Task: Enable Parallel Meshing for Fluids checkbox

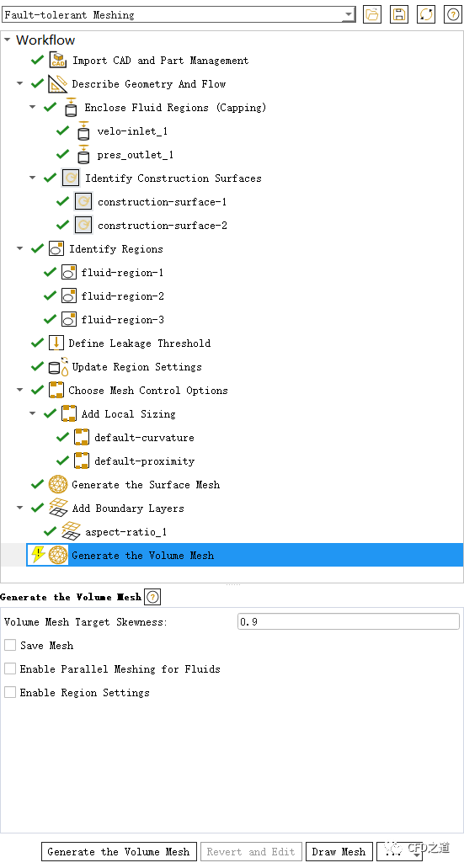Action: [10, 668]
